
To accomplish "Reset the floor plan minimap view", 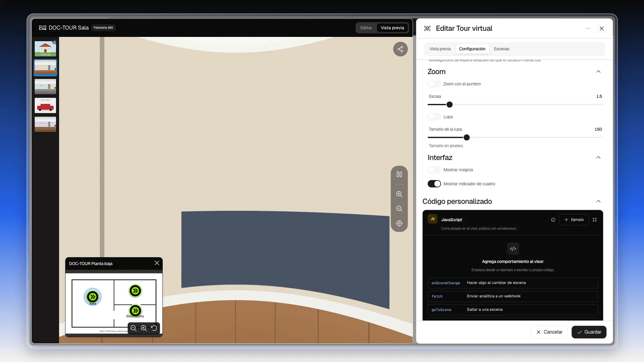I will click(154, 328).
